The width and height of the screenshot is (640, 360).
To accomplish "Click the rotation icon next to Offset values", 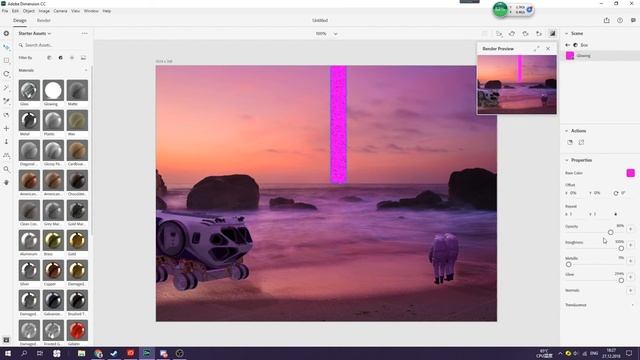I will point(616,193).
